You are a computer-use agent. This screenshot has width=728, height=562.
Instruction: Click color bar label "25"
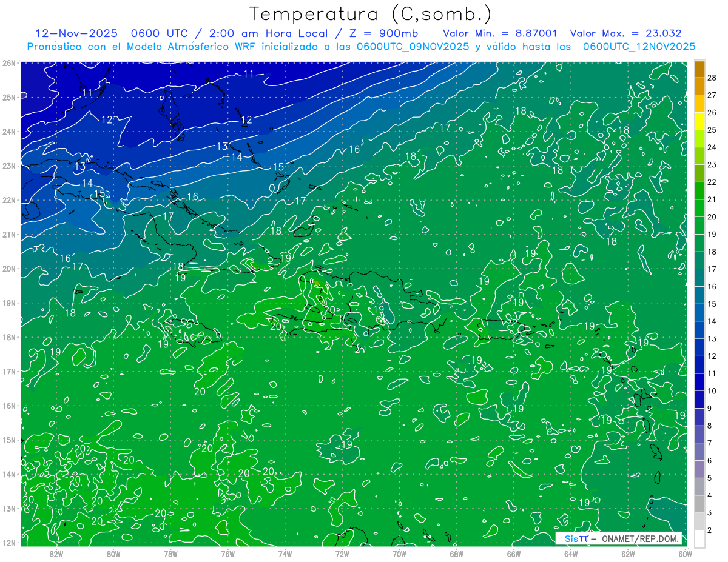[712, 130]
